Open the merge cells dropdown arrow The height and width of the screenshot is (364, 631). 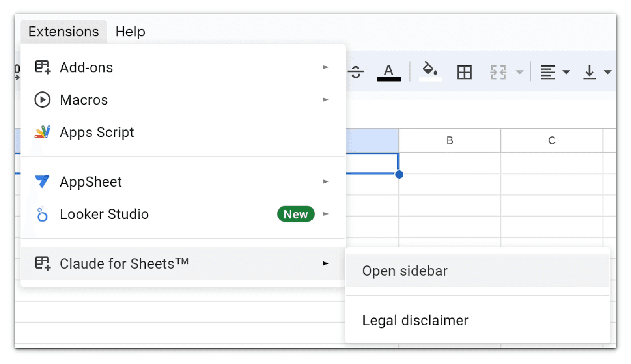pyautogui.click(x=520, y=72)
